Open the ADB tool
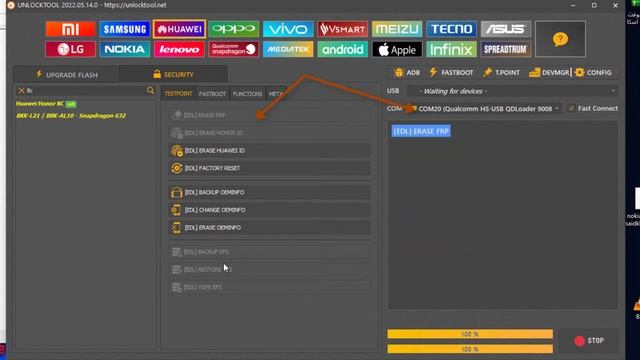This screenshot has height=360, width=640. [x=407, y=73]
